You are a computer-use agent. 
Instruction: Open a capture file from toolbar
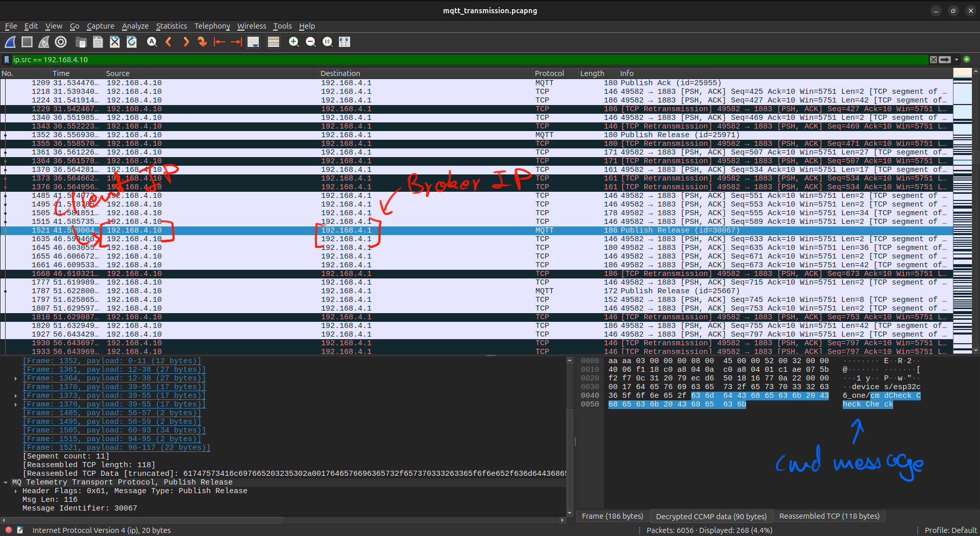[81, 42]
